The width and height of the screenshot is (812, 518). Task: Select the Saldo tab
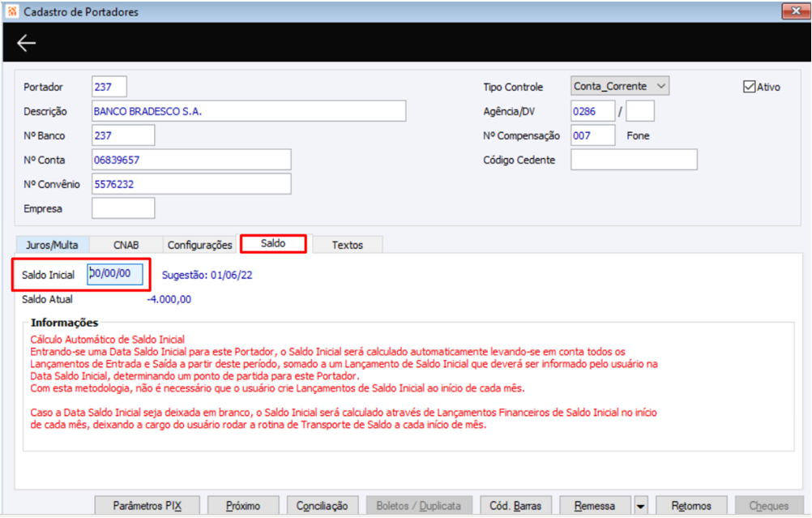273,243
